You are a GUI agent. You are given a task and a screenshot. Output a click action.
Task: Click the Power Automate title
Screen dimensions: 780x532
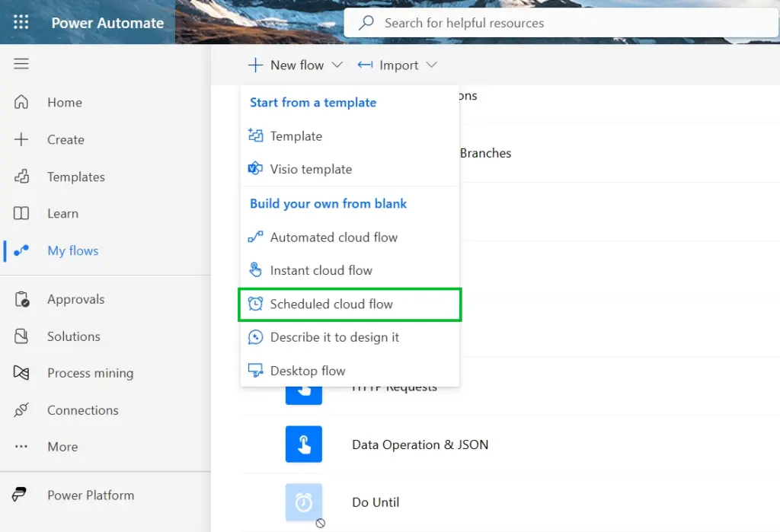(x=107, y=23)
